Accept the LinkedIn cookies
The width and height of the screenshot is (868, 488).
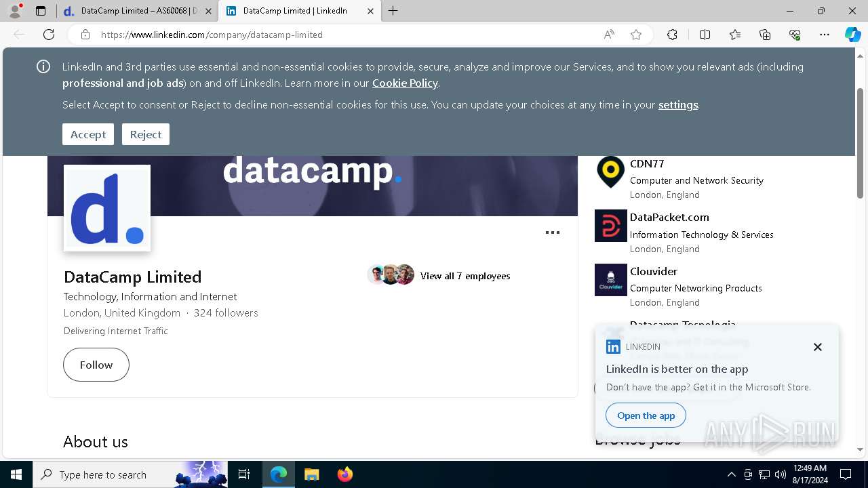pyautogui.click(x=88, y=134)
